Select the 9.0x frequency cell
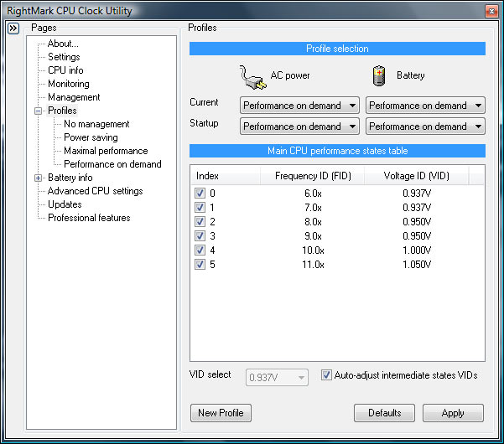 click(x=313, y=236)
